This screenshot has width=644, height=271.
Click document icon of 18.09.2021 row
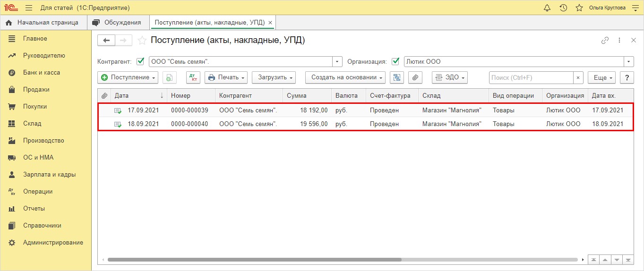click(x=118, y=124)
